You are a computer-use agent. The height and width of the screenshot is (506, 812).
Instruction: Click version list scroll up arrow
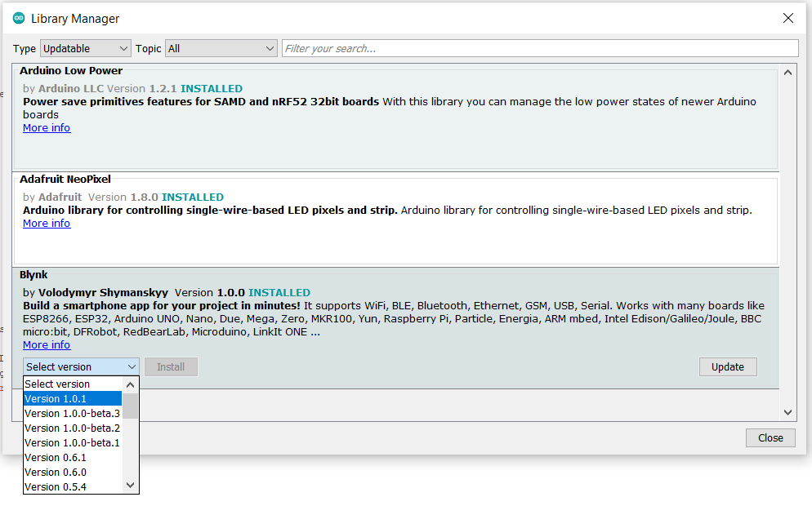coord(131,384)
